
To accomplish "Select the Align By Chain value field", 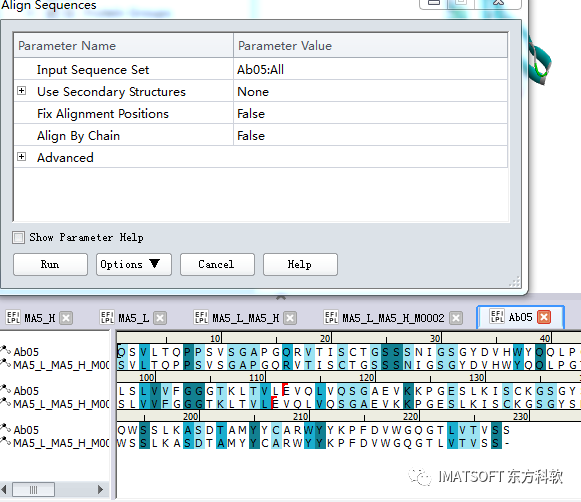I will [x=371, y=135].
